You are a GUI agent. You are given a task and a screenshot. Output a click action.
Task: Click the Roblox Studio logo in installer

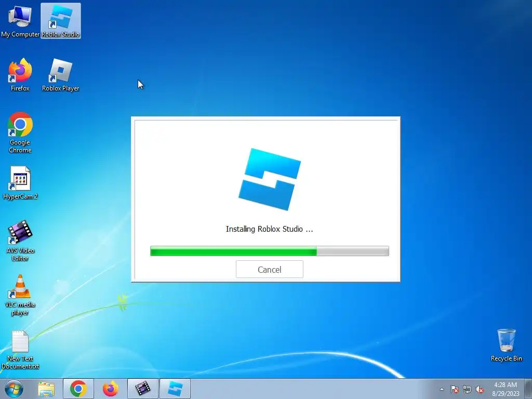pos(270,179)
